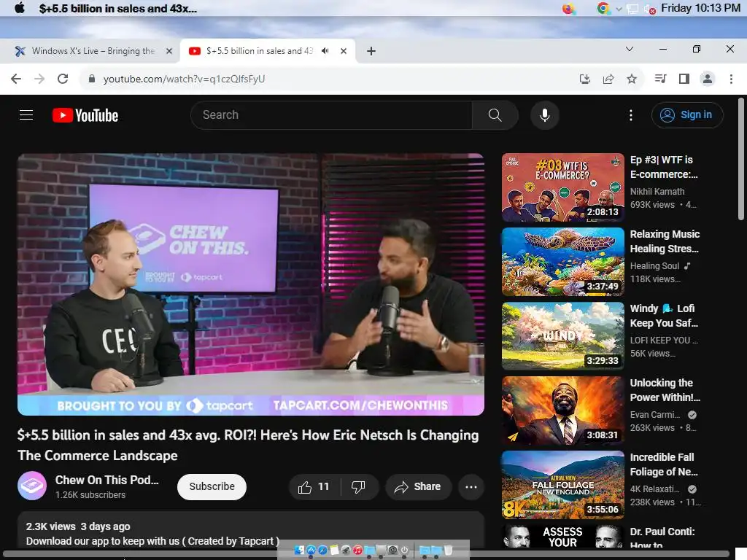
Task: Install app icon in address bar
Action: pos(584,79)
